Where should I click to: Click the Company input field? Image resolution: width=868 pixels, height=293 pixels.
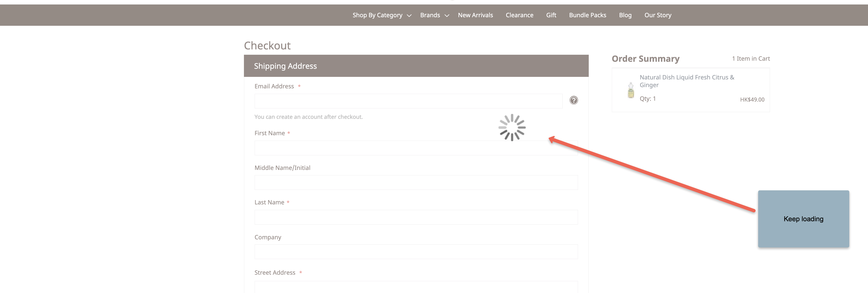pyautogui.click(x=416, y=251)
